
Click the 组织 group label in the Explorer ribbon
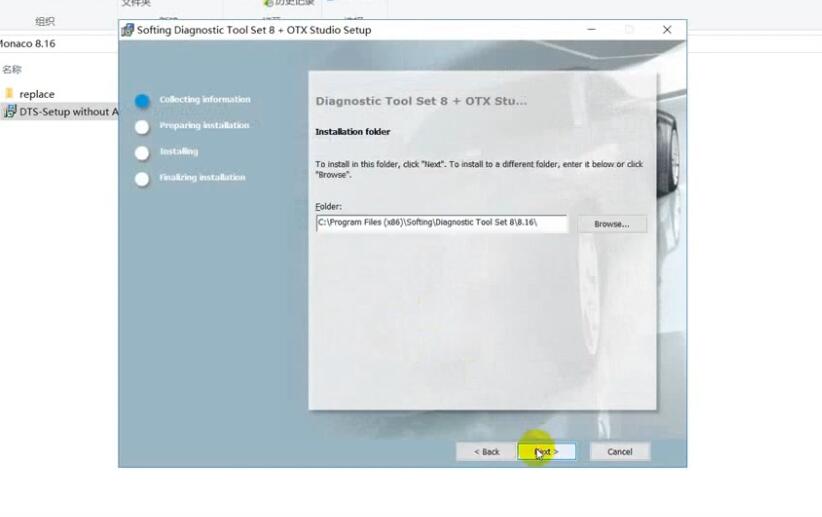coord(45,21)
